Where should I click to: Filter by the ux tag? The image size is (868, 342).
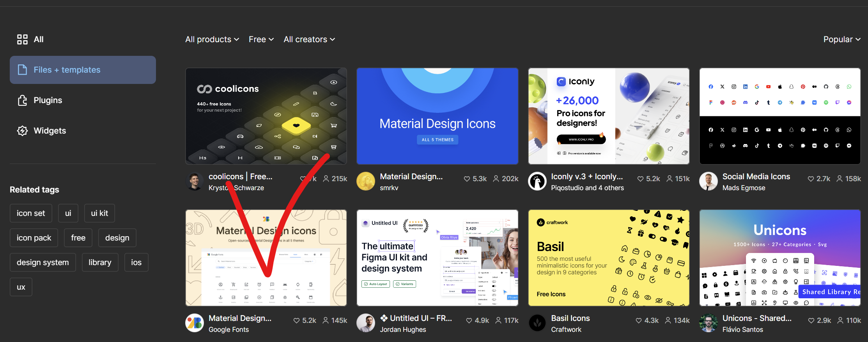pos(21,287)
